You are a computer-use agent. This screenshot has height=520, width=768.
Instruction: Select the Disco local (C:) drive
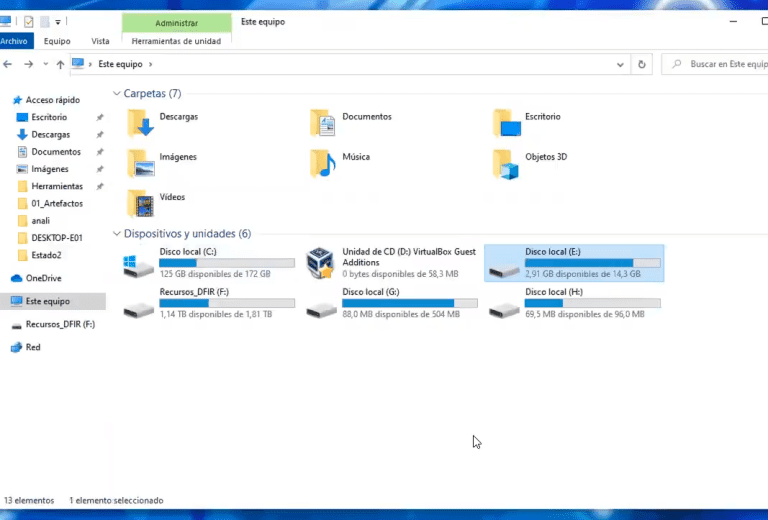(x=138, y=265)
